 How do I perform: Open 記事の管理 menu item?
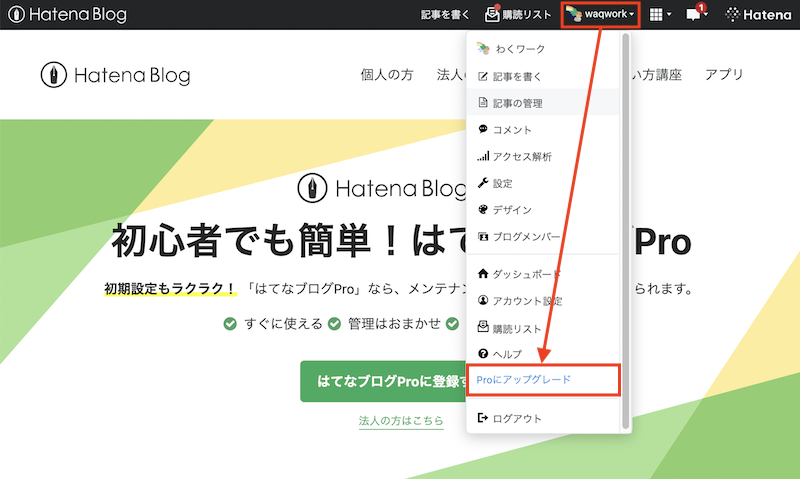[542, 103]
